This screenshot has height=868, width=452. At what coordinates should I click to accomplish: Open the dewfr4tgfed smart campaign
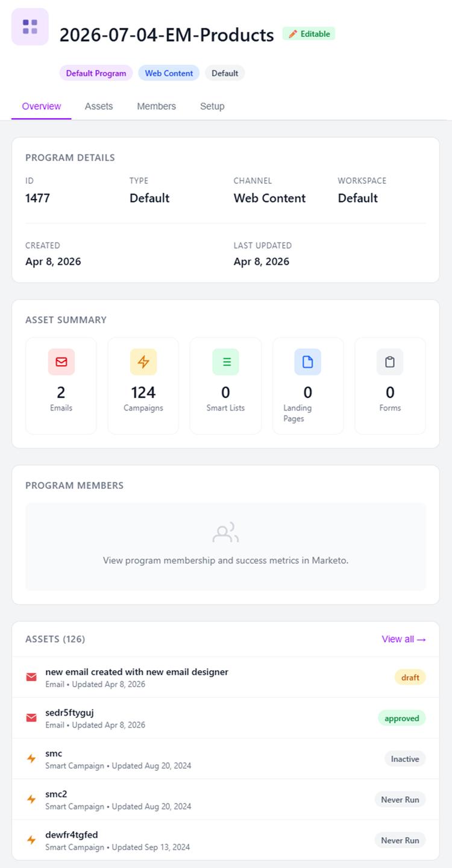72,835
